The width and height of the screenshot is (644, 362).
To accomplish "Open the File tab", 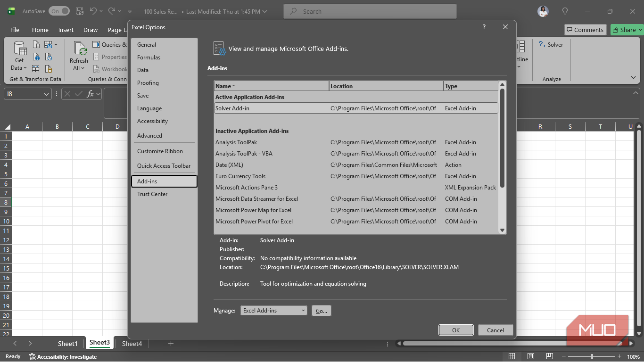I will pos(15,30).
